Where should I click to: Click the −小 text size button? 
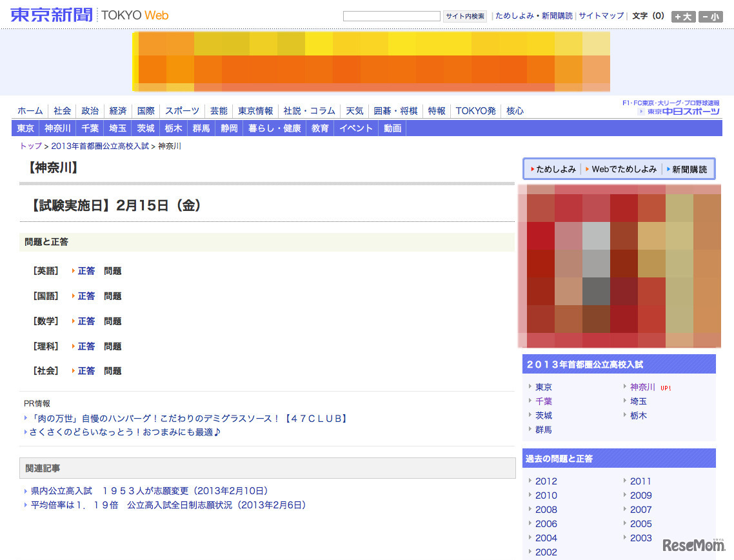711,17
